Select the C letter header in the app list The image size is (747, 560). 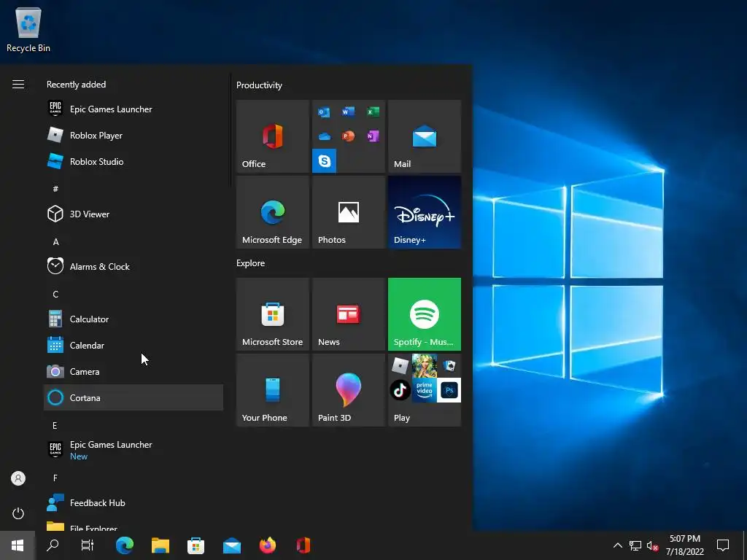point(55,295)
